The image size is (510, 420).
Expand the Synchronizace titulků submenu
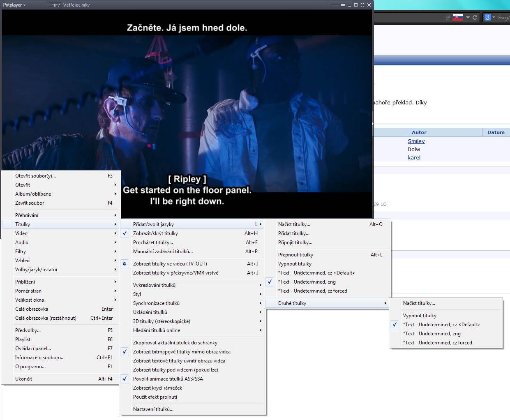[x=156, y=303]
